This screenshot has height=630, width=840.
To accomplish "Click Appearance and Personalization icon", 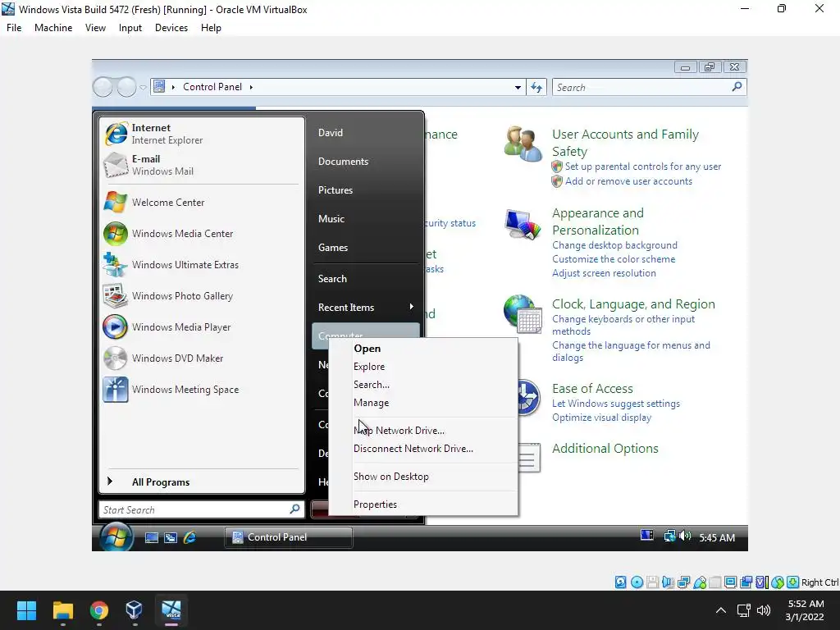I will [x=523, y=223].
